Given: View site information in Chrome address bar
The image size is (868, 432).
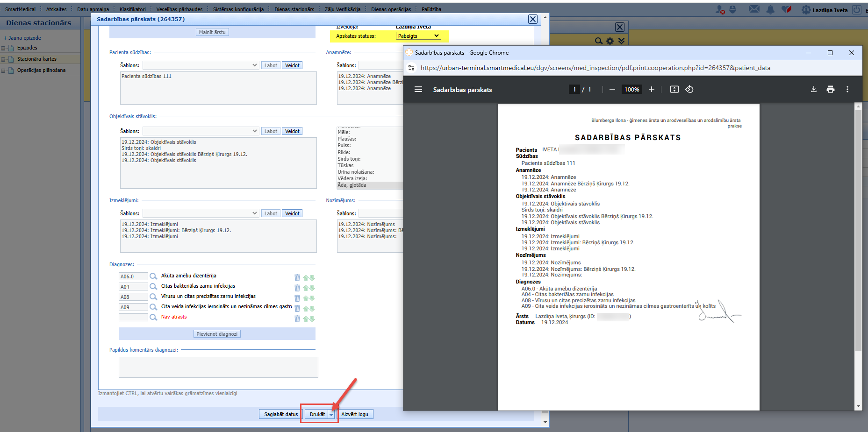Looking at the screenshot, I should [x=411, y=68].
